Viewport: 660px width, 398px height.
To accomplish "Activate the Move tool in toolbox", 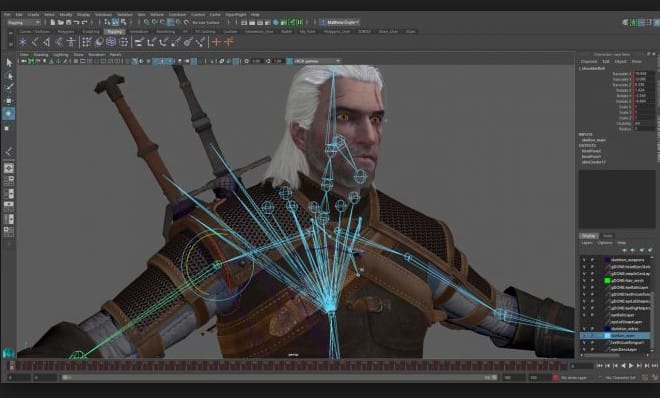I will tap(9, 101).
